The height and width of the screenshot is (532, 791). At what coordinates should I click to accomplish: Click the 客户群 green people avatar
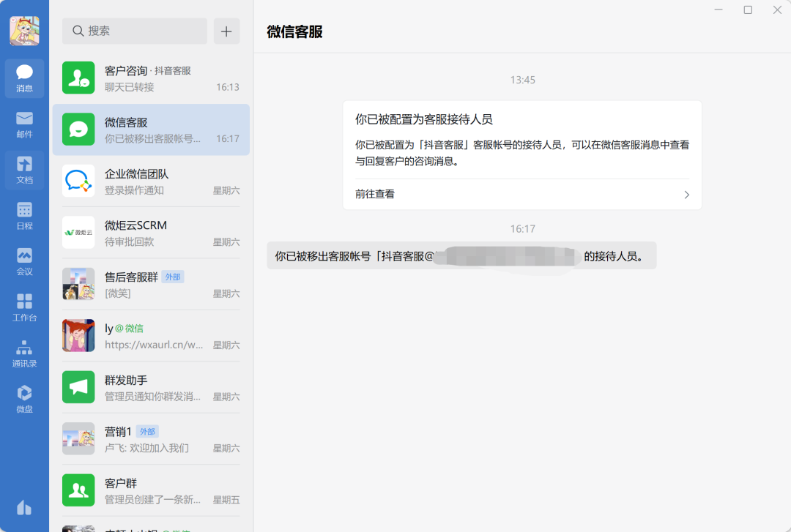78,490
